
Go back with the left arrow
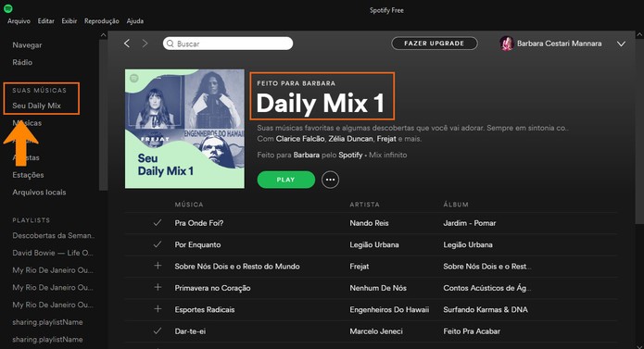(127, 44)
